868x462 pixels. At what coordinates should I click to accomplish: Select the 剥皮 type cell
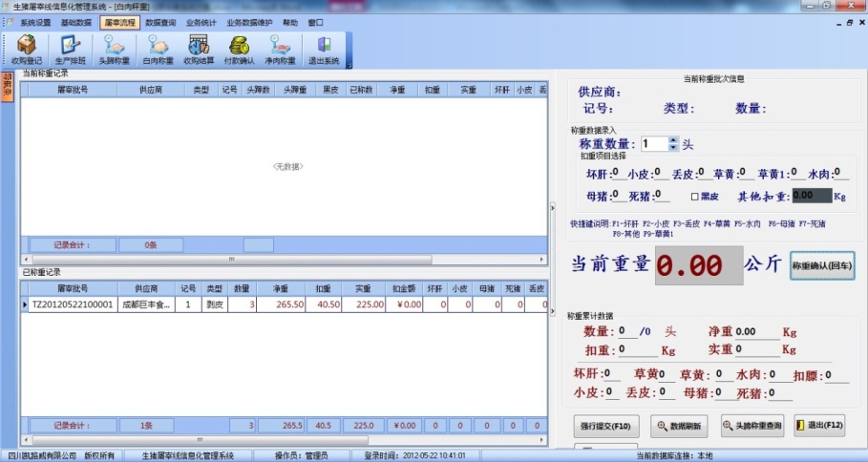click(x=214, y=304)
